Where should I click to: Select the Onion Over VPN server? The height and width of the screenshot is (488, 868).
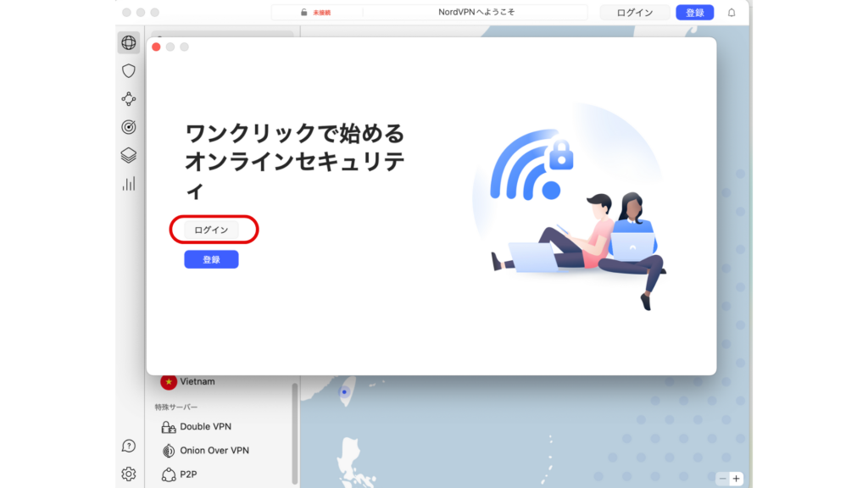coord(214,451)
